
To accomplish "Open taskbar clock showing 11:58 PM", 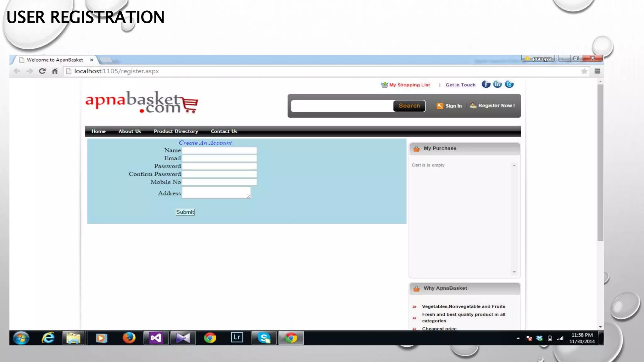I will tap(582, 338).
